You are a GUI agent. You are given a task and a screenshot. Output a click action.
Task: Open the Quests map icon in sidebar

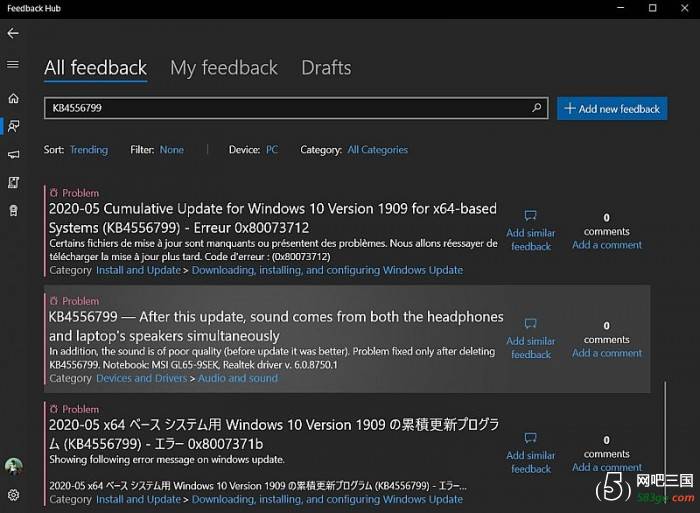tap(13, 183)
